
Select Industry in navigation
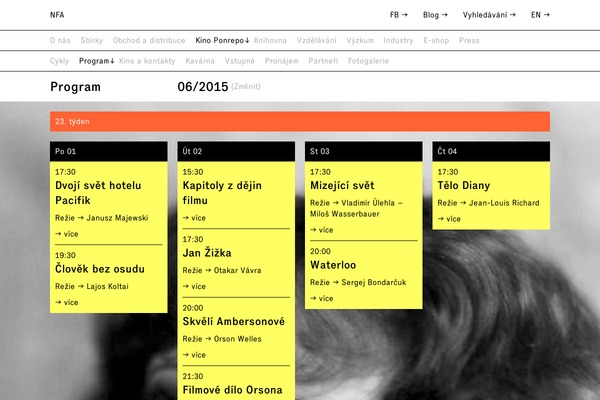(x=398, y=40)
